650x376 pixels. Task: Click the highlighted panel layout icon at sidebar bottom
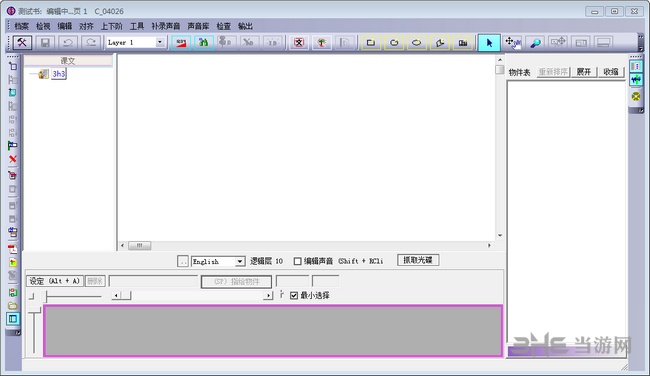tap(13, 319)
